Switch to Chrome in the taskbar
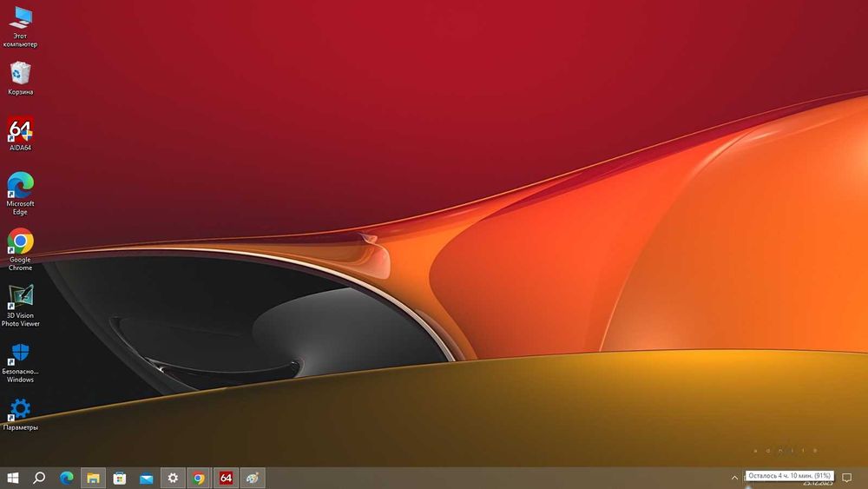Viewport: 868px width, 489px height. point(199,478)
